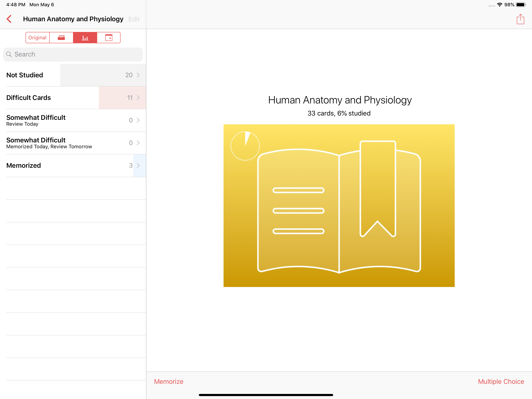Switch to calendar view icon
Viewport: 532px width, 399px height.
point(109,38)
